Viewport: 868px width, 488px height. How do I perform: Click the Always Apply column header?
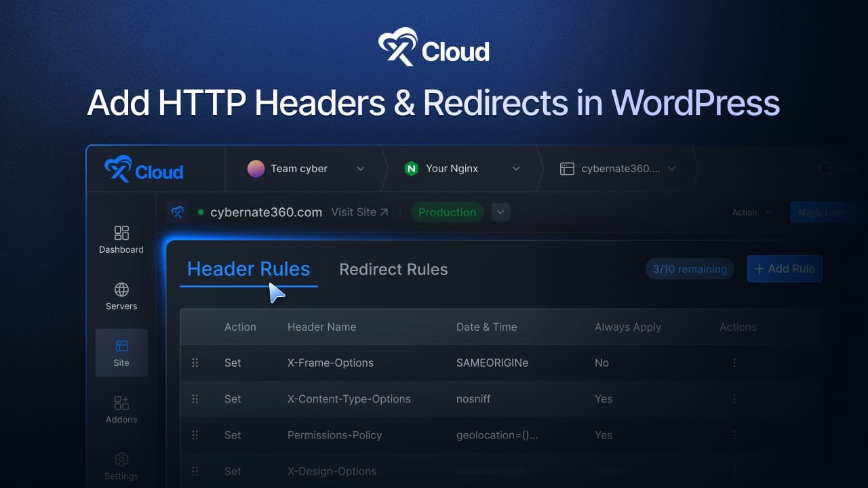(x=628, y=327)
